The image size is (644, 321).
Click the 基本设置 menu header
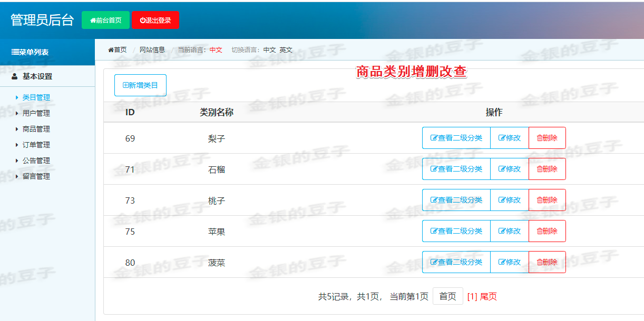[x=47, y=76]
